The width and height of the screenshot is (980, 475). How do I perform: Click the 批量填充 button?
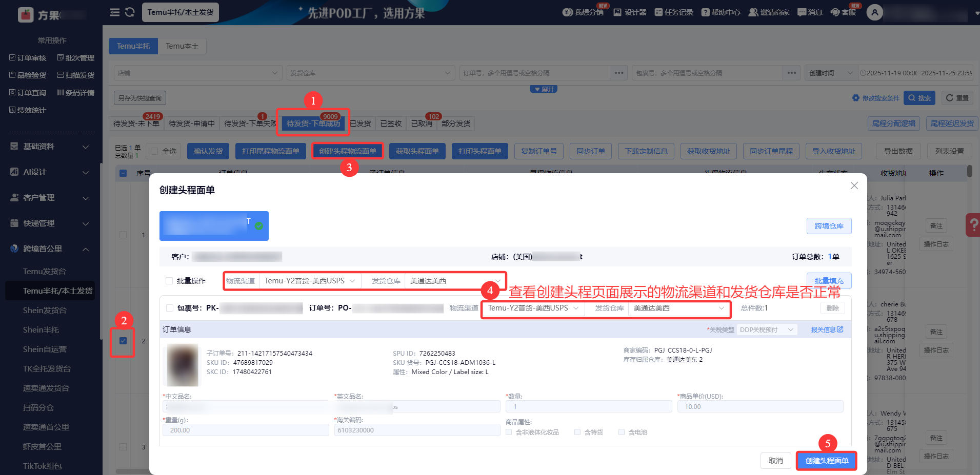pyautogui.click(x=829, y=281)
